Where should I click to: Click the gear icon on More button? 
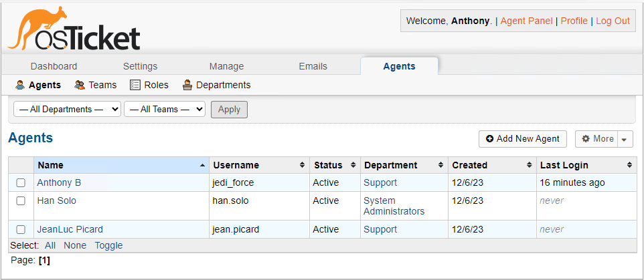click(x=586, y=139)
